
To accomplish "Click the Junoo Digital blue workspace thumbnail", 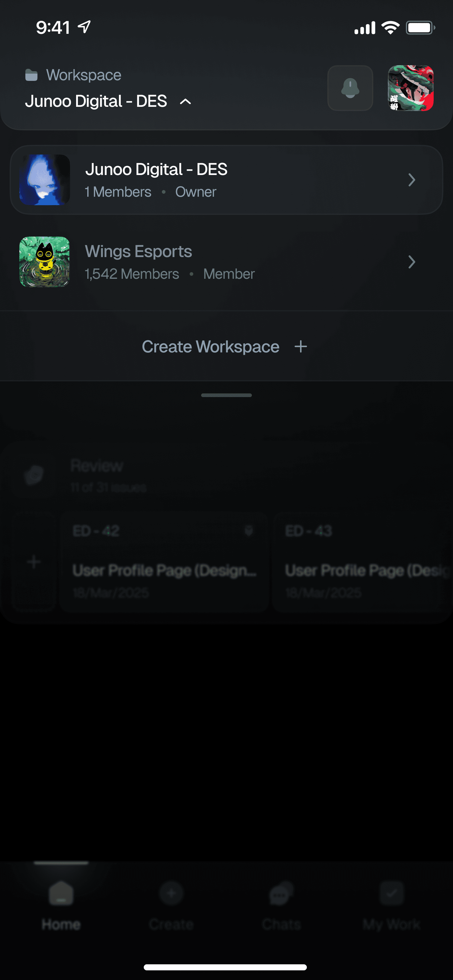I will pos(44,180).
